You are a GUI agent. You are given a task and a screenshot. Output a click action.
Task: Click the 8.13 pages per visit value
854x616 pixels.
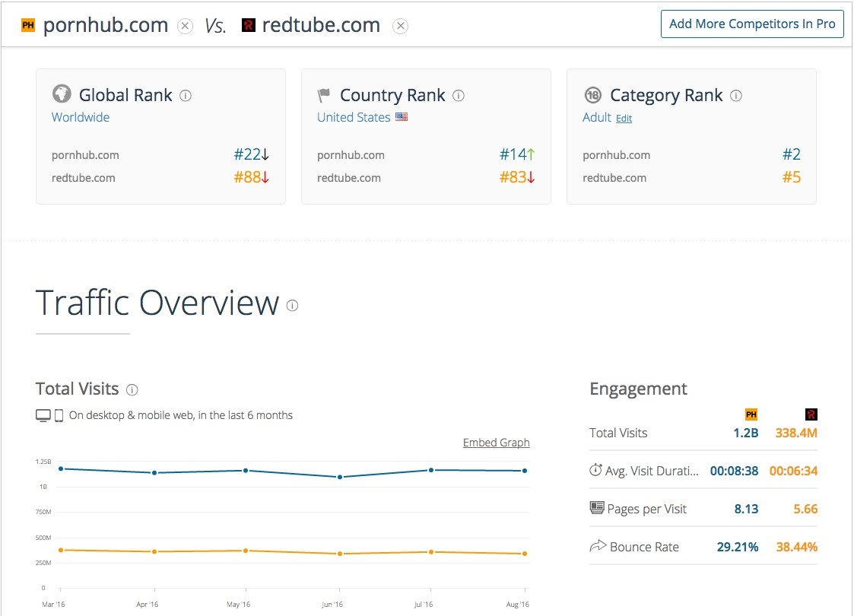746,510
